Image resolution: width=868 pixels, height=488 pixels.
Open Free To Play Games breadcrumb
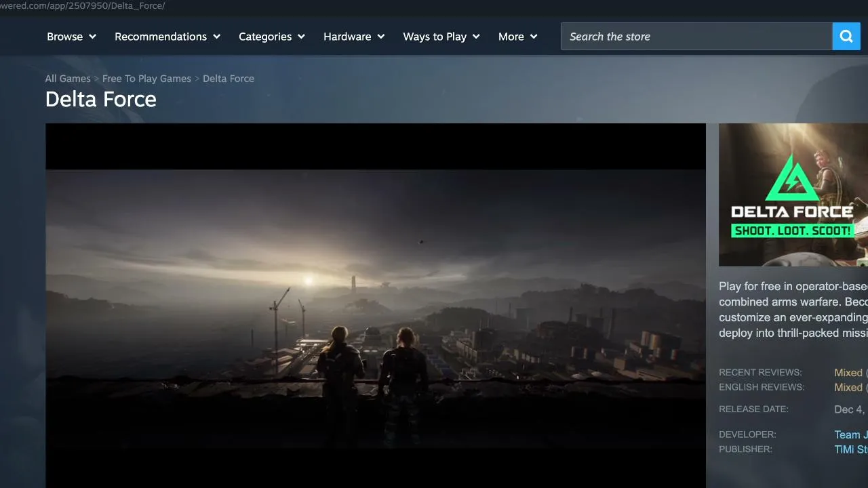click(146, 79)
